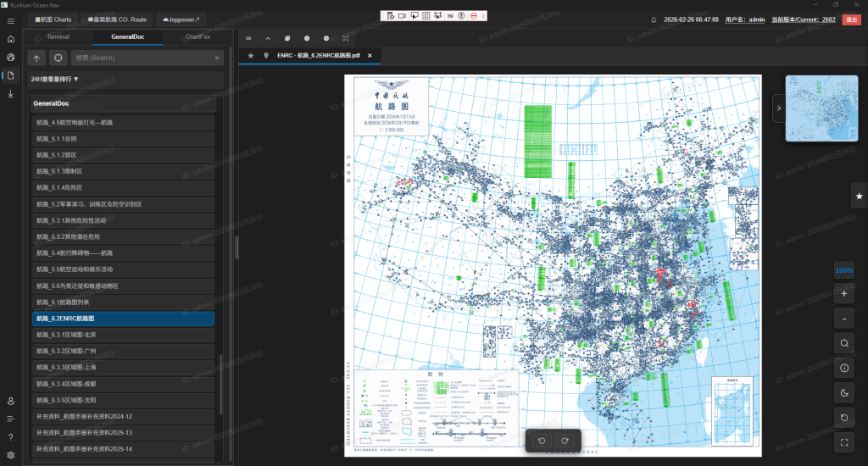This screenshot has width=868, height=466.
Task: Click the 备案航路 CO. Route button
Action: point(117,19)
